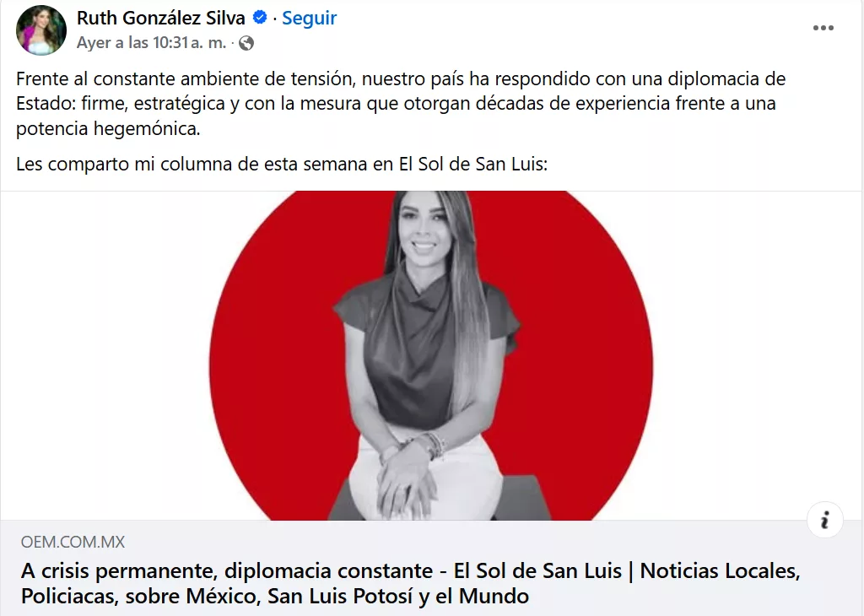Image resolution: width=864 pixels, height=616 pixels.
Task: Follow the page via Seguir
Action: 309,19
